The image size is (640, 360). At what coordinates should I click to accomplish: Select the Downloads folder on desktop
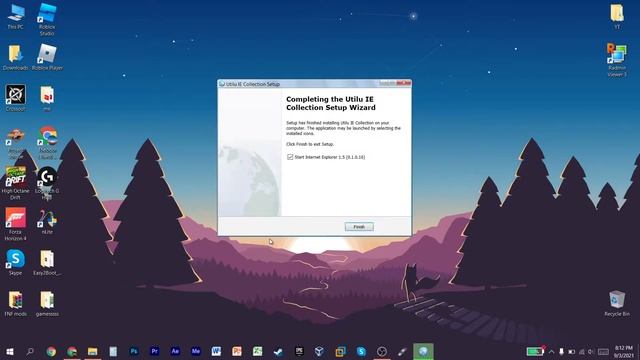tap(16, 58)
